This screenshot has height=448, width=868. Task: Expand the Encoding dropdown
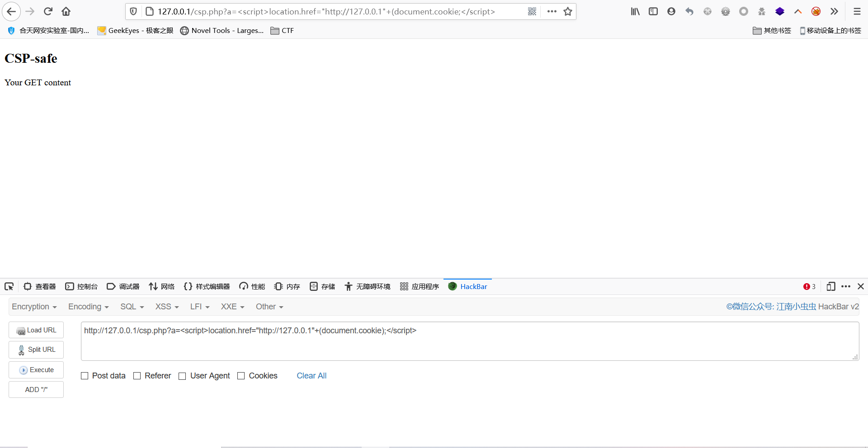point(89,307)
